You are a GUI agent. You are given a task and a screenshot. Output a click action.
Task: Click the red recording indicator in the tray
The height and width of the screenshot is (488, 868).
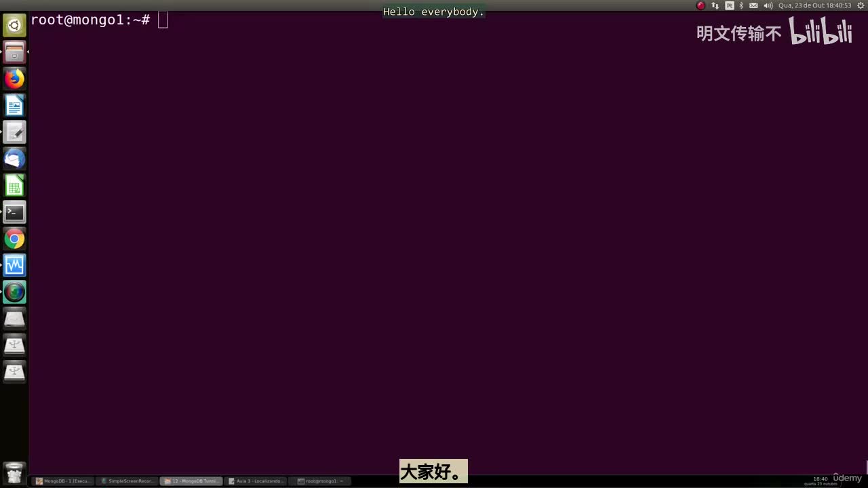coord(701,5)
